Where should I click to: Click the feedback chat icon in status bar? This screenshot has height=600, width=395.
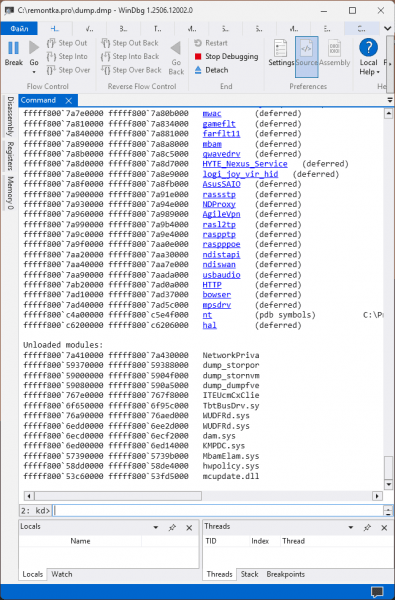pyautogui.click(x=377, y=592)
